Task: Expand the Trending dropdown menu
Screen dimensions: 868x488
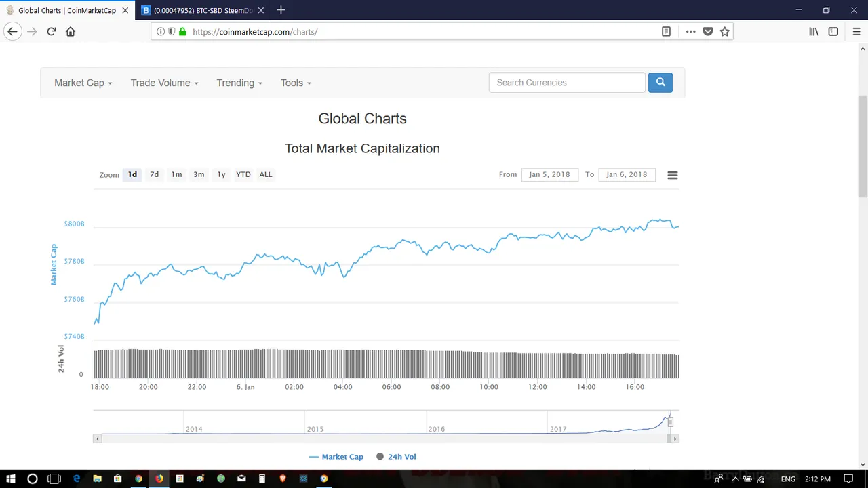Action: tap(239, 83)
